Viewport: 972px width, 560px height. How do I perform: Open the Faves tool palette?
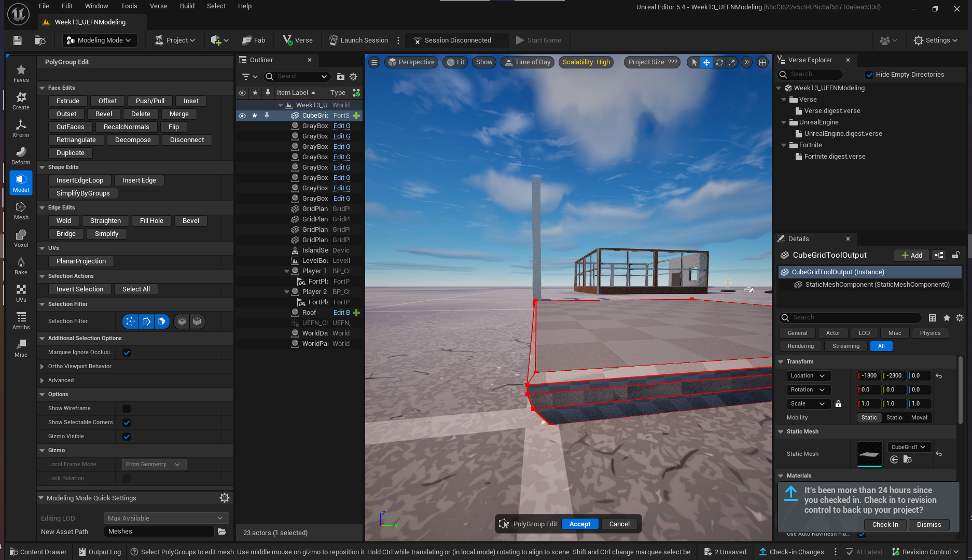coord(21,73)
